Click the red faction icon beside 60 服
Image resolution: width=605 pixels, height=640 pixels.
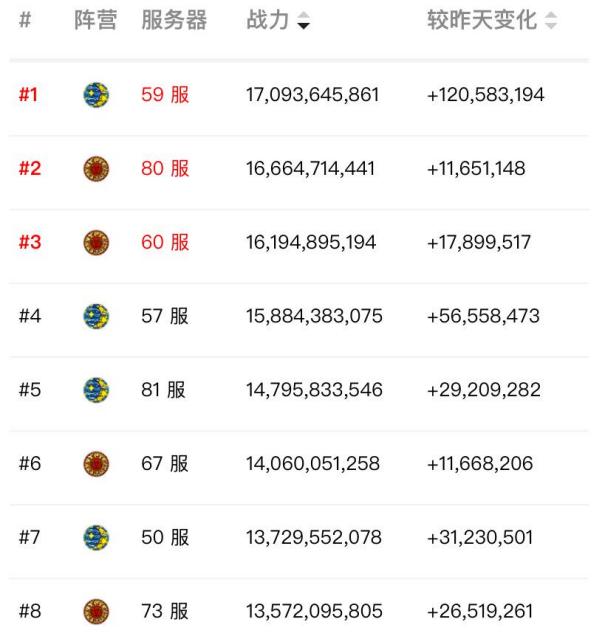point(97,243)
